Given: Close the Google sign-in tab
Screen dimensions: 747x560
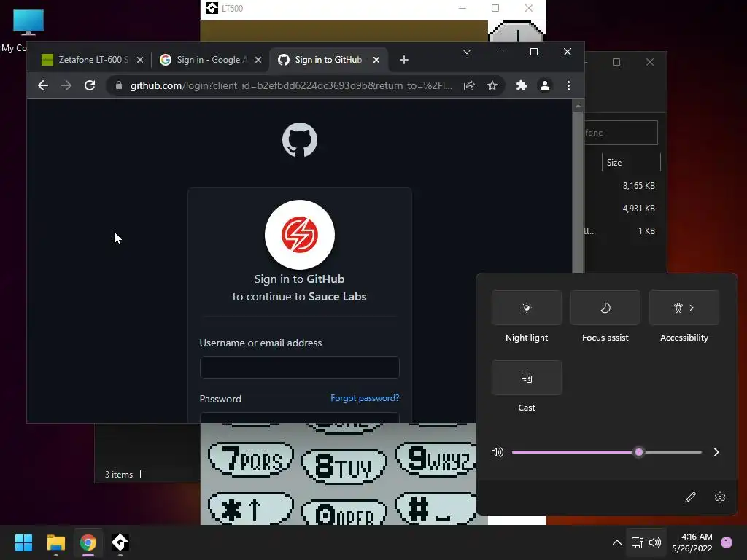Looking at the screenshot, I should coord(258,60).
